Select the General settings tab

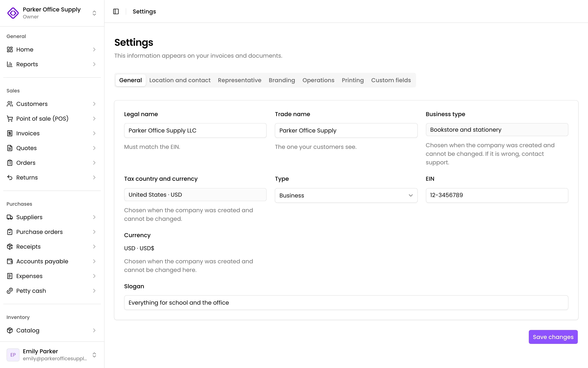tap(130, 80)
